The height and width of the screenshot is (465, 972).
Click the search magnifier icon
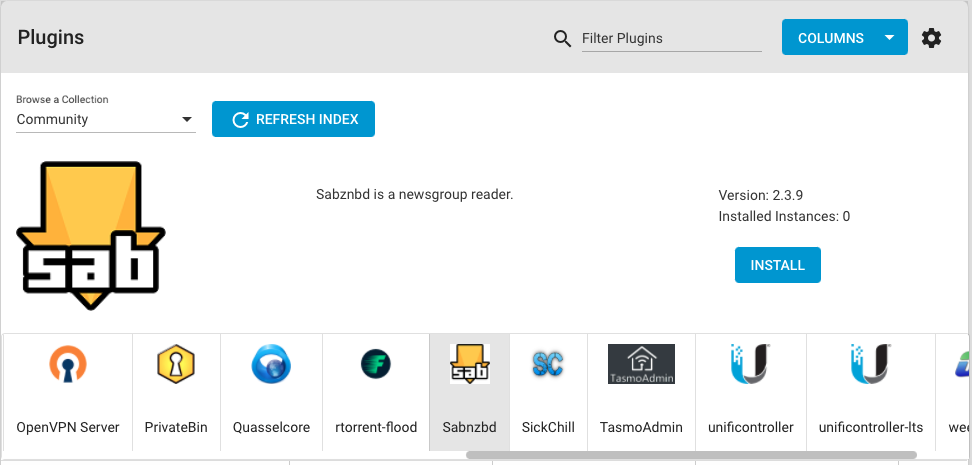[562, 38]
